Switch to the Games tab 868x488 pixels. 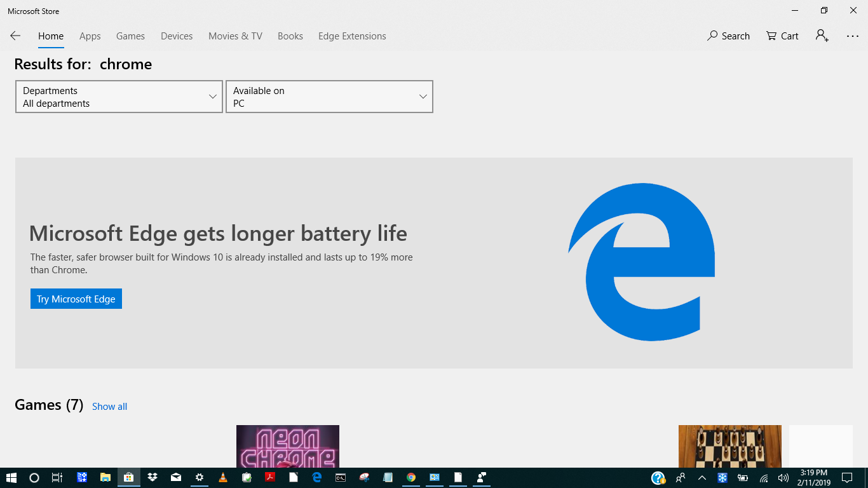(x=130, y=36)
